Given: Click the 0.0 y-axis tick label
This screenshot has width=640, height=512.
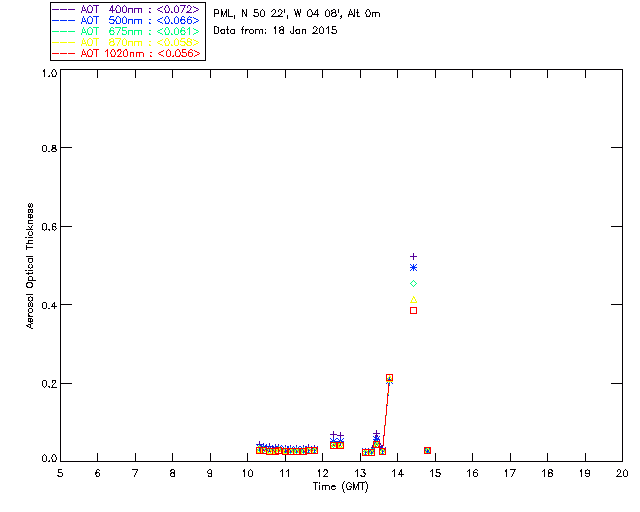Looking at the screenshot, I should pos(49,458).
